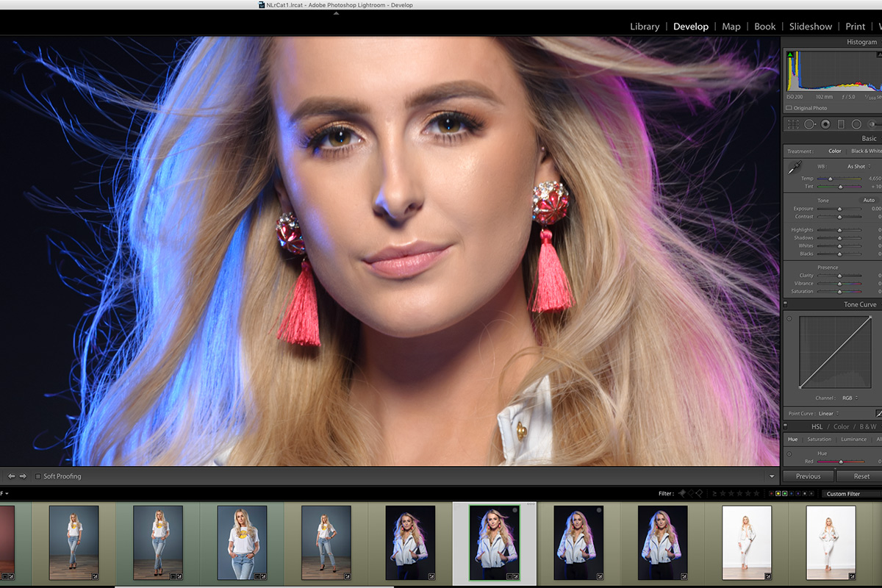Select the currently highlighted green-bordered thumbnail
The height and width of the screenshot is (588, 882).
tap(494, 542)
